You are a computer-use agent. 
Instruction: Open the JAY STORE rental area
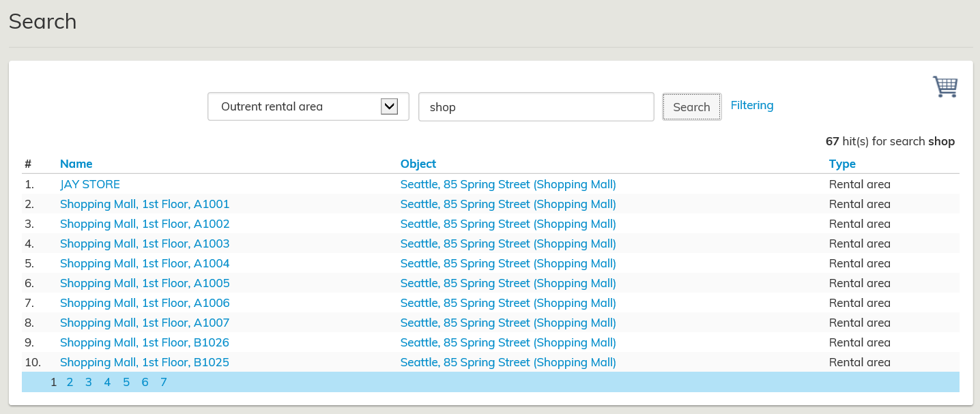pyautogui.click(x=90, y=184)
